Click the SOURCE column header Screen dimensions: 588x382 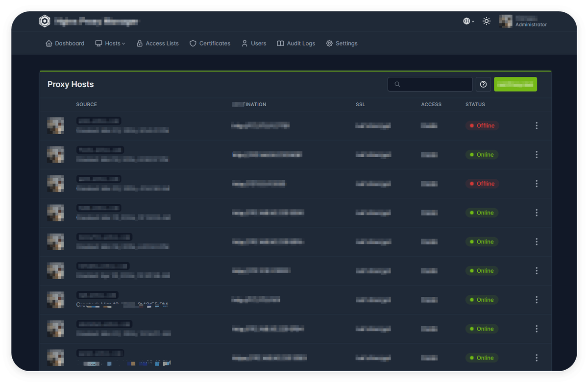click(x=87, y=104)
